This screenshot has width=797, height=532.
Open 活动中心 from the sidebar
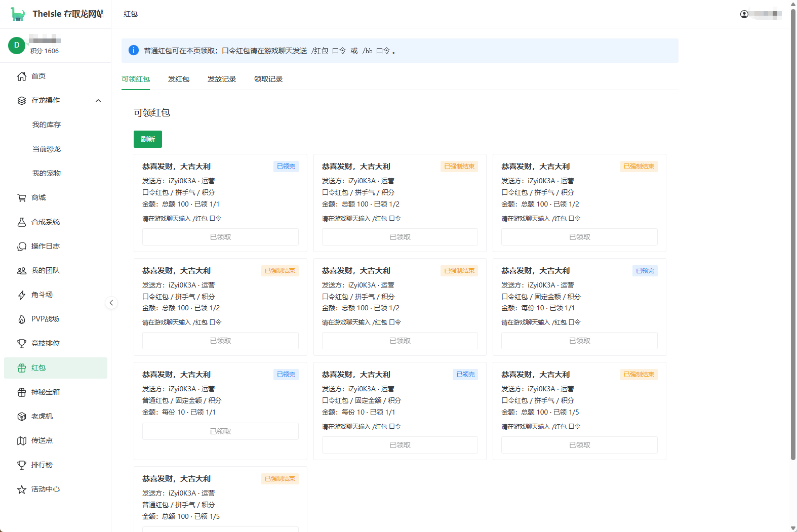tap(56, 489)
